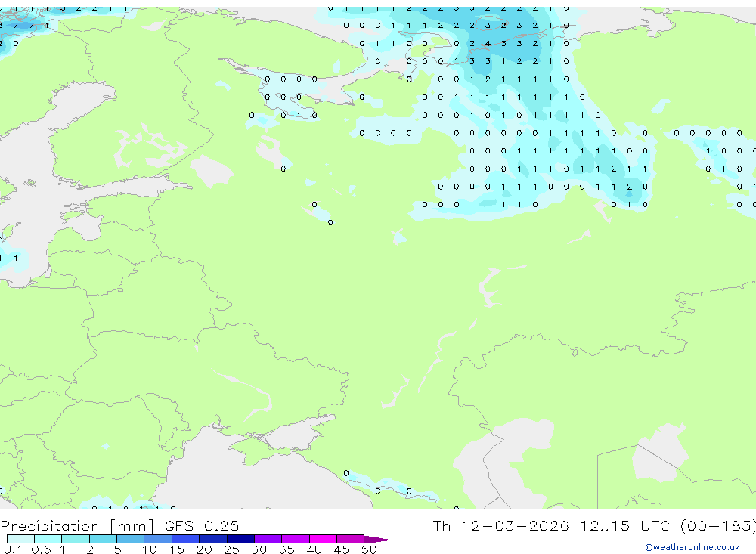Select the 40–45 mm magenta legend swatch
756x554 pixels.
pos(323,539)
